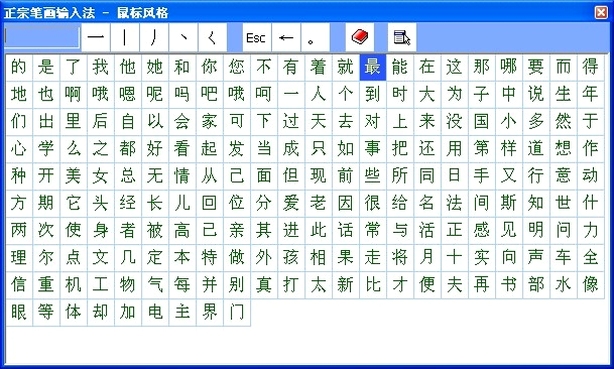
Task: Click the list with mouse cursor icon
Action: [x=402, y=38]
